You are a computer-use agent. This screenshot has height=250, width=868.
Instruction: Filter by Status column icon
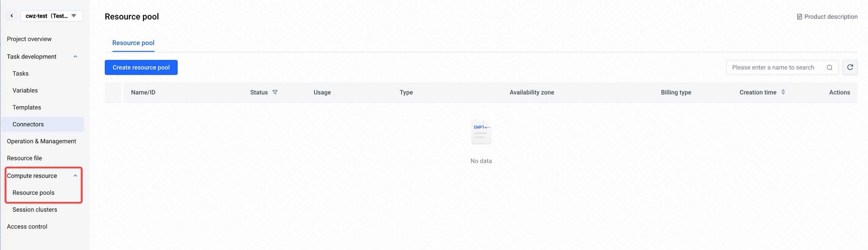(275, 92)
